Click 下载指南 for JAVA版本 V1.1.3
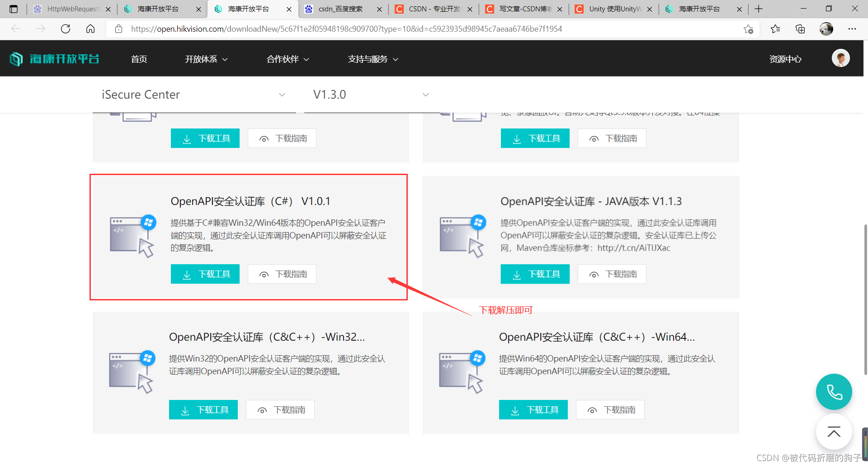The height and width of the screenshot is (466, 868). (x=612, y=274)
